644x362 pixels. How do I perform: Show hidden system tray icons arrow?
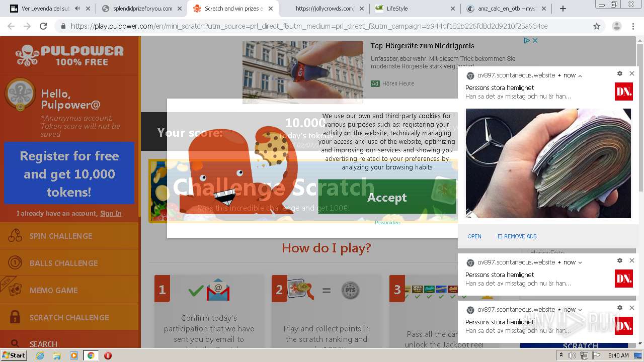tap(561, 355)
